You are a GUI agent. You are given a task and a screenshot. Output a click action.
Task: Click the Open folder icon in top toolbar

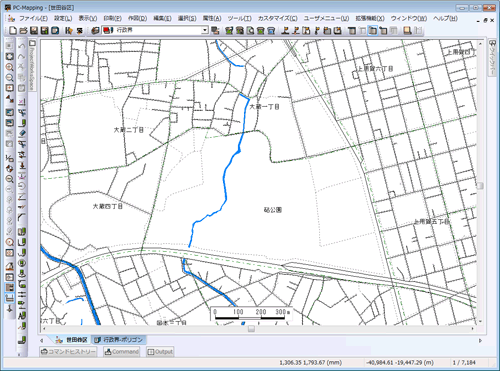pyautogui.click(x=23, y=31)
